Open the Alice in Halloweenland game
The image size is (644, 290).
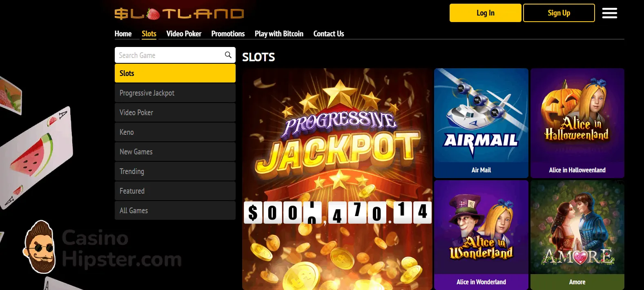[x=577, y=123]
